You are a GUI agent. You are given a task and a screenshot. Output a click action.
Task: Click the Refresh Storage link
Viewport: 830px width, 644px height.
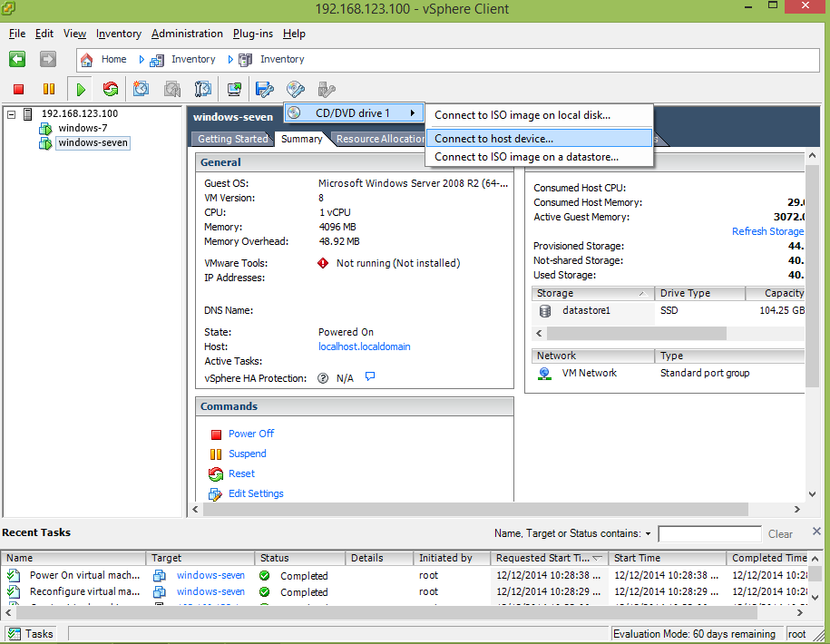(767, 232)
